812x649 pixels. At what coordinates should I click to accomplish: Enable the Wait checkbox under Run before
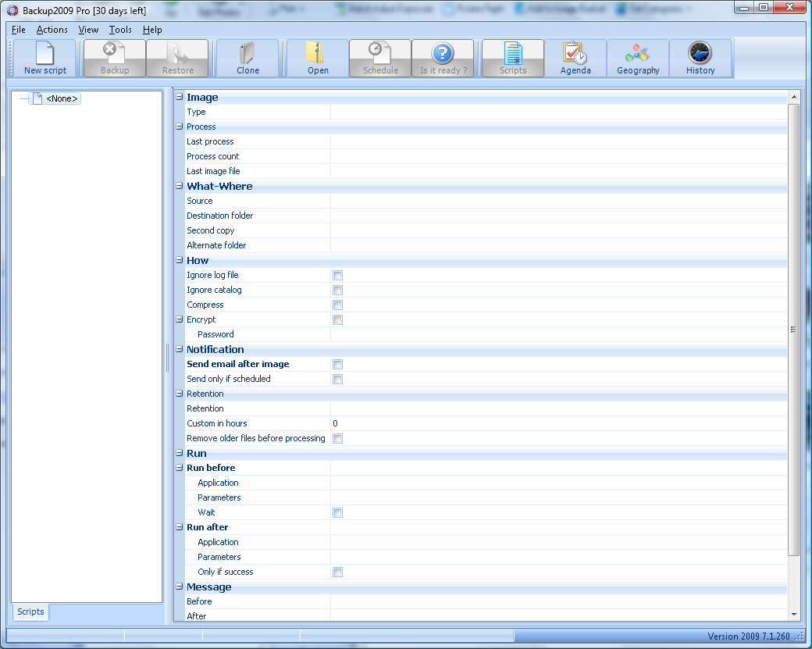[x=337, y=513]
